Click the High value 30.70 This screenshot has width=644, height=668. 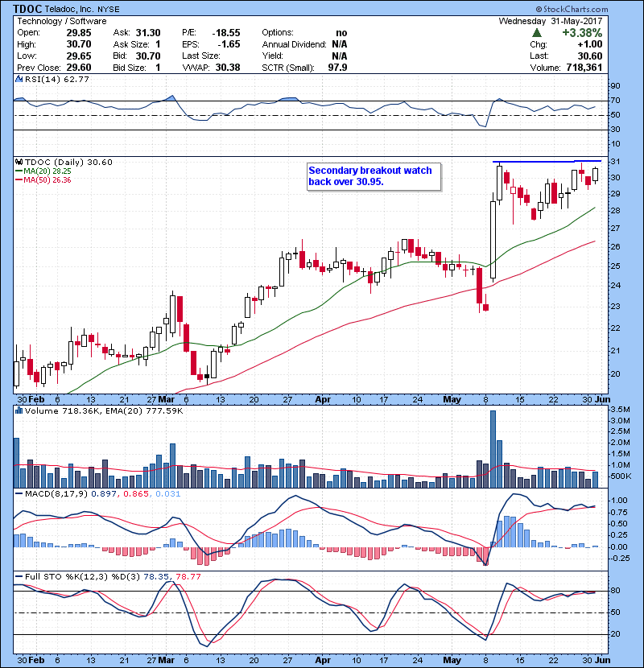point(79,44)
